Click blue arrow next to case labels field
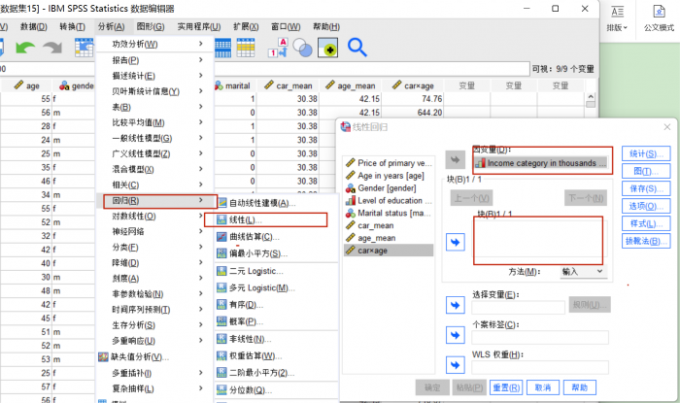 click(x=455, y=335)
